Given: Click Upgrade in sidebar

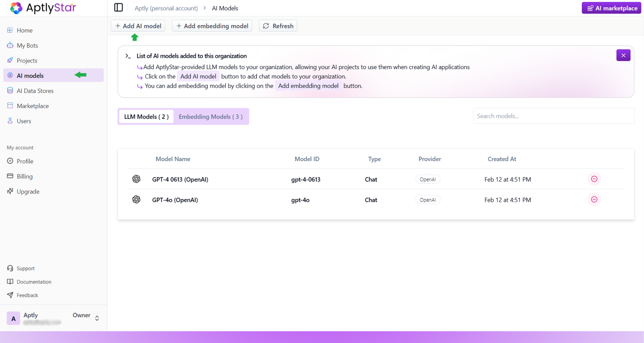Looking at the screenshot, I should (x=53, y=191).
